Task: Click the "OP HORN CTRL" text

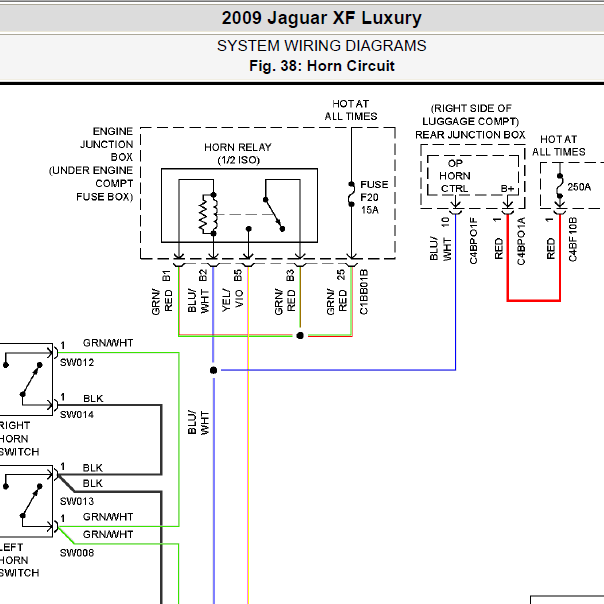Action: (x=455, y=176)
